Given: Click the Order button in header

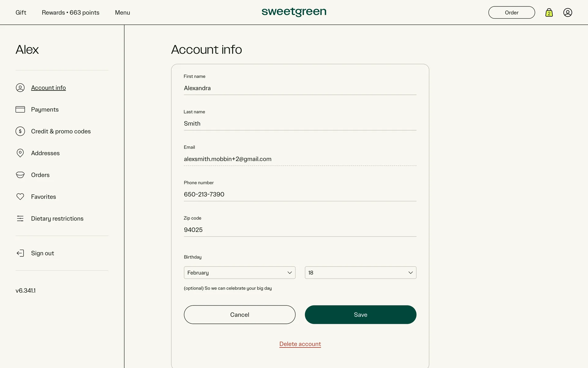Looking at the screenshot, I should [x=511, y=13].
